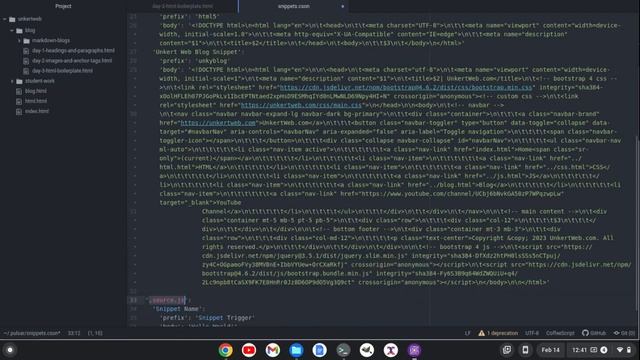
Task: Open html.html in the project tree
Action: (x=36, y=101)
